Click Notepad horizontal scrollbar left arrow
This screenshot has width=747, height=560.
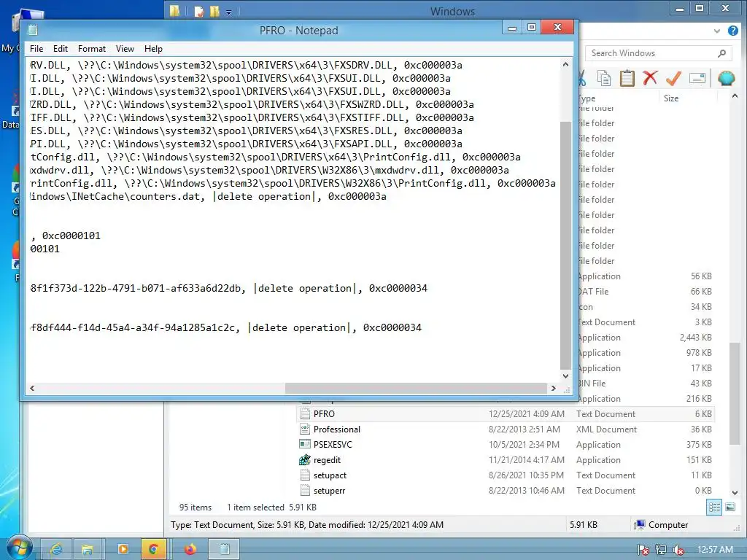pyautogui.click(x=32, y=388)
